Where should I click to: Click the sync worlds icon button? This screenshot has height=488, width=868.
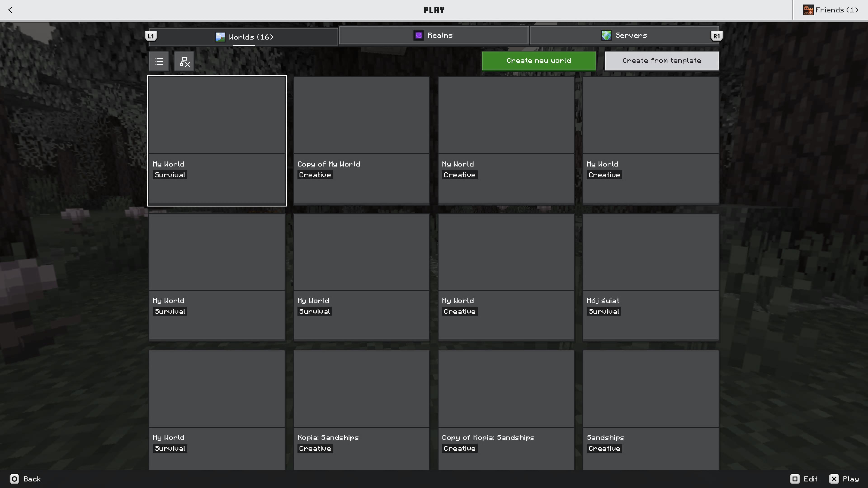[x=184, y=61]
